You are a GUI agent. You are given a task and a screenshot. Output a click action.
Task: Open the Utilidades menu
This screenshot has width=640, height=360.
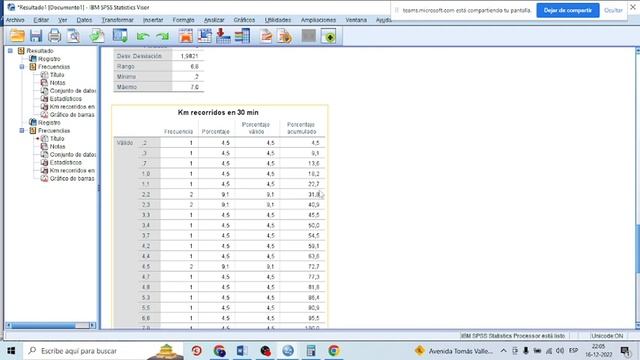click(x=278, y=20)
